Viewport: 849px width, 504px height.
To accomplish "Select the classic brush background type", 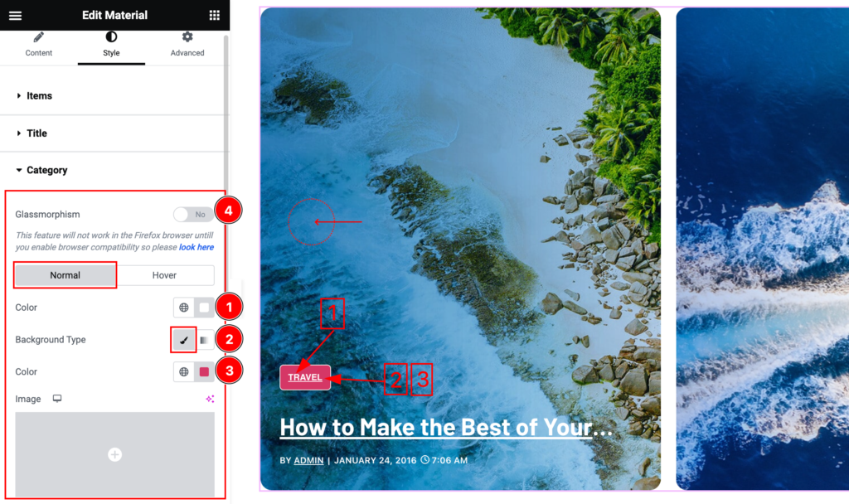I will [183, 340].
